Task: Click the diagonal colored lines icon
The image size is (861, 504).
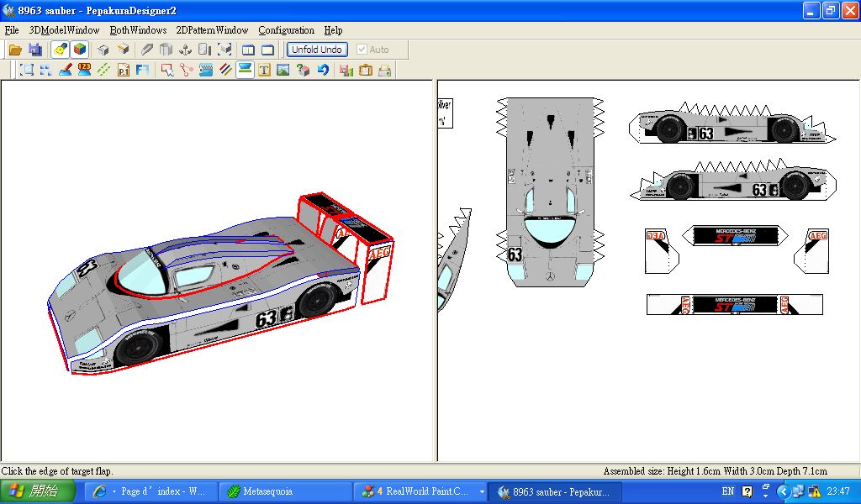Action: [x=225, y=71]
